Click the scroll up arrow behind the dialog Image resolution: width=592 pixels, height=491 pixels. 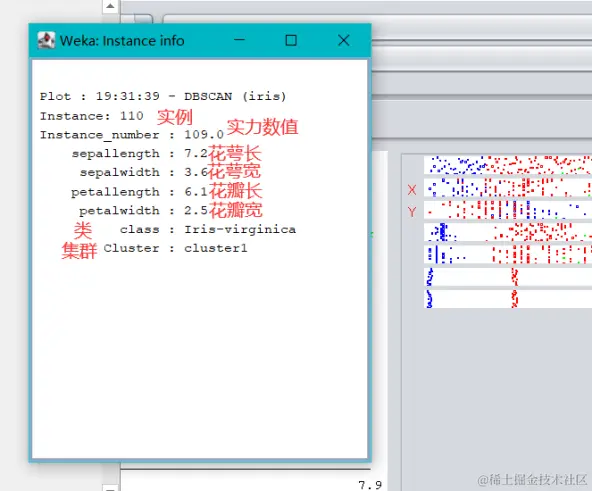[x=110, y=6]
